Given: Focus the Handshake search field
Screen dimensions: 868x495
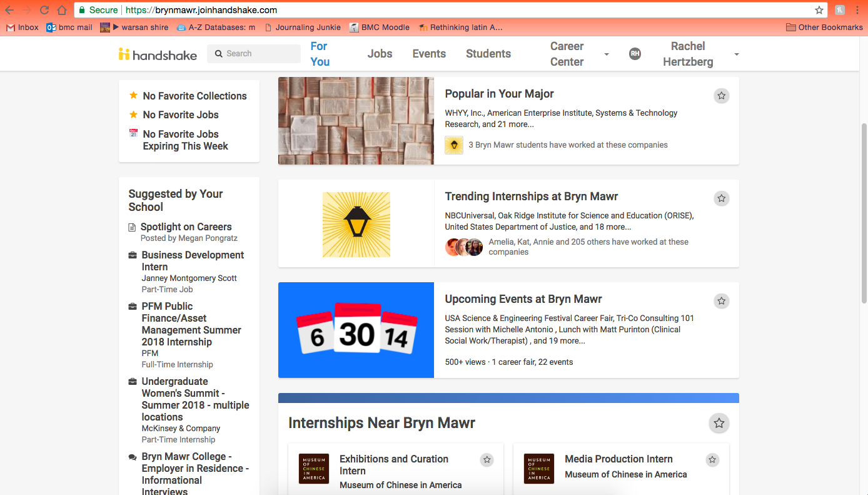Looking at the screenshot, I should pos(254,54).
